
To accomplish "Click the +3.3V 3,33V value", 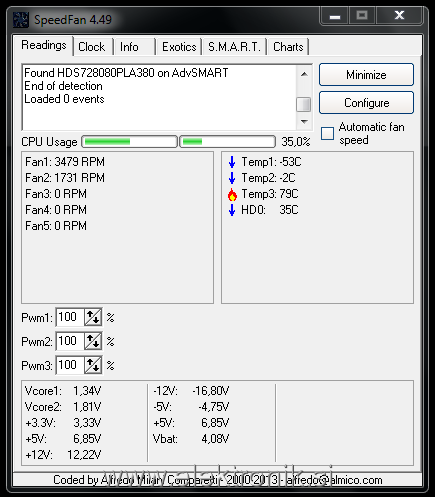I will [x=87, y=423].
